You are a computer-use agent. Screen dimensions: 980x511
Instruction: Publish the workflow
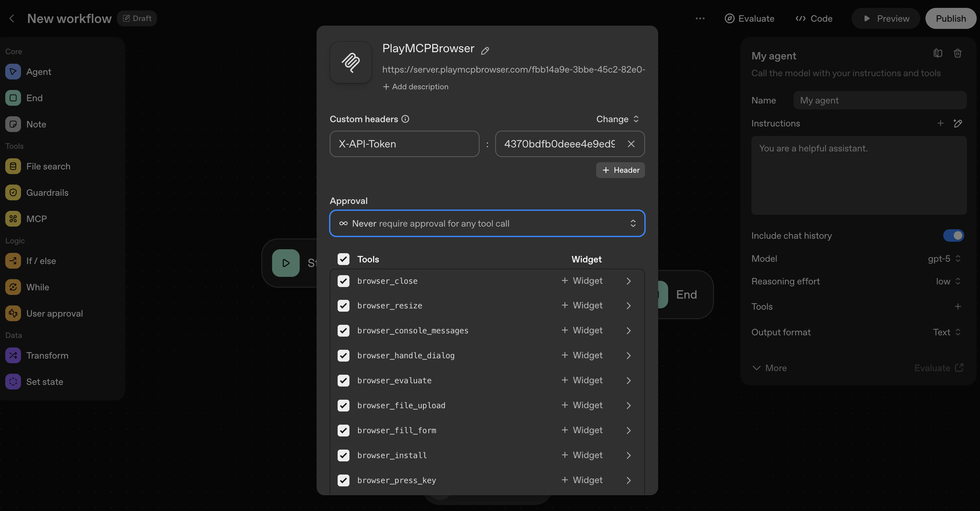coord(951,18)
